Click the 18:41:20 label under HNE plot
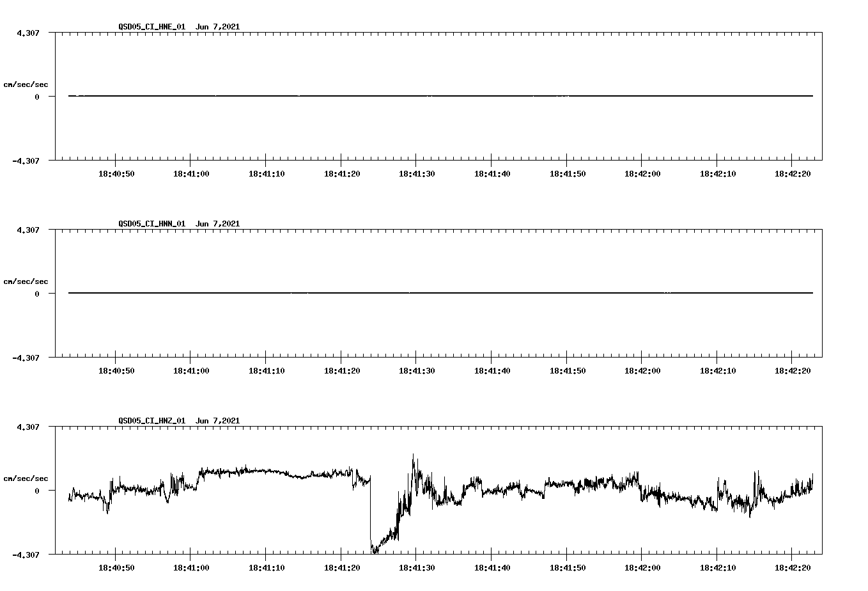 click(x=342, y=174)
